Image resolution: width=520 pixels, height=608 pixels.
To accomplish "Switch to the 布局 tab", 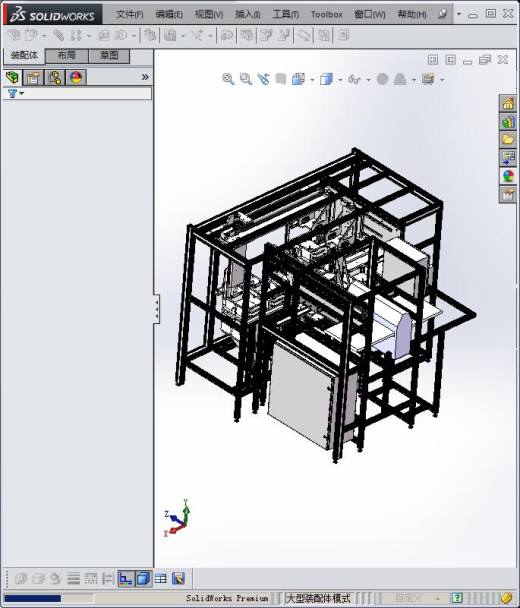I will [x=67, y=55].
